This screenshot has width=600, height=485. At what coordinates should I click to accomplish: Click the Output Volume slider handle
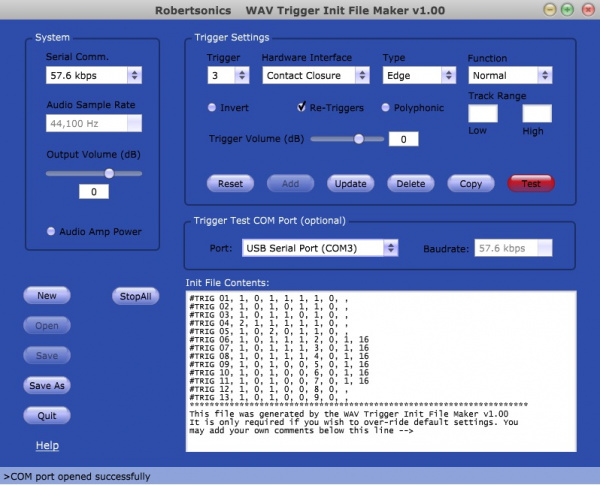tap(109, 173)
